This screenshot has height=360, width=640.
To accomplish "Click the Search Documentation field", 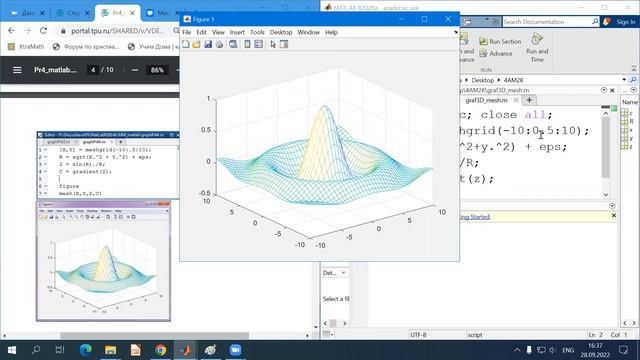I will point(547,22).
